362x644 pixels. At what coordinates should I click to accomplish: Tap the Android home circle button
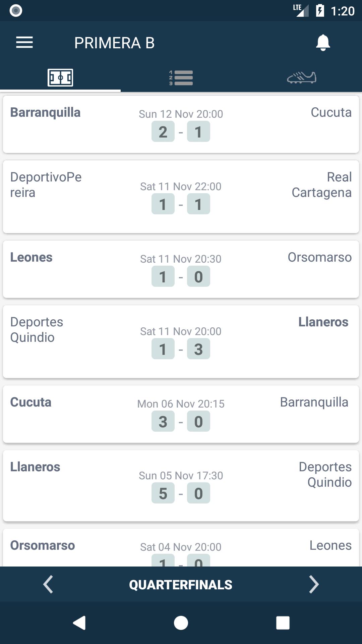coord(181,623)
